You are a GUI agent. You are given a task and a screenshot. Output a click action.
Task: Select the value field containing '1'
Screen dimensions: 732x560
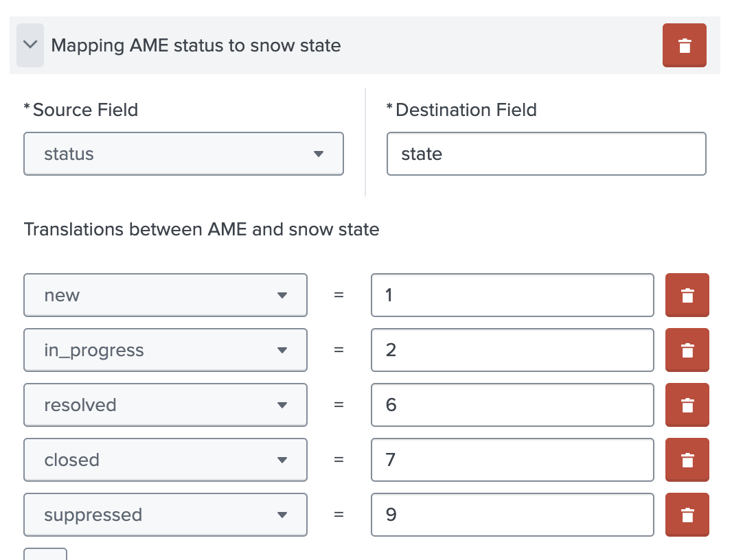(x=512, y=295)
